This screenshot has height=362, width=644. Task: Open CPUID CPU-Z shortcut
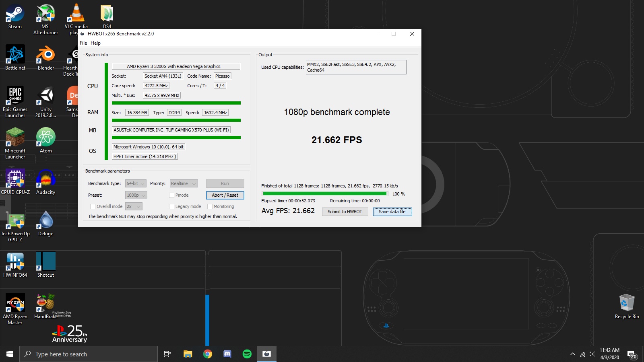pyautogui.click(x=15, y=182)
